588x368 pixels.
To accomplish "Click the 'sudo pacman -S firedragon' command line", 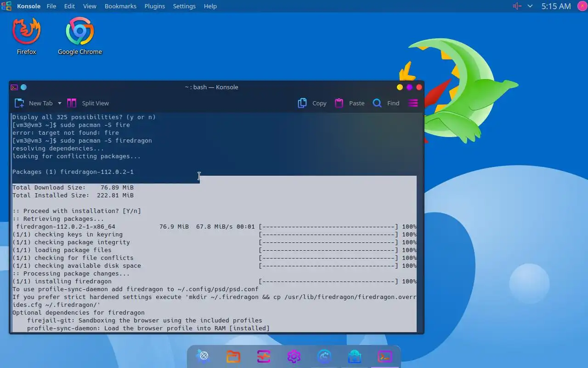I will 82,140.
